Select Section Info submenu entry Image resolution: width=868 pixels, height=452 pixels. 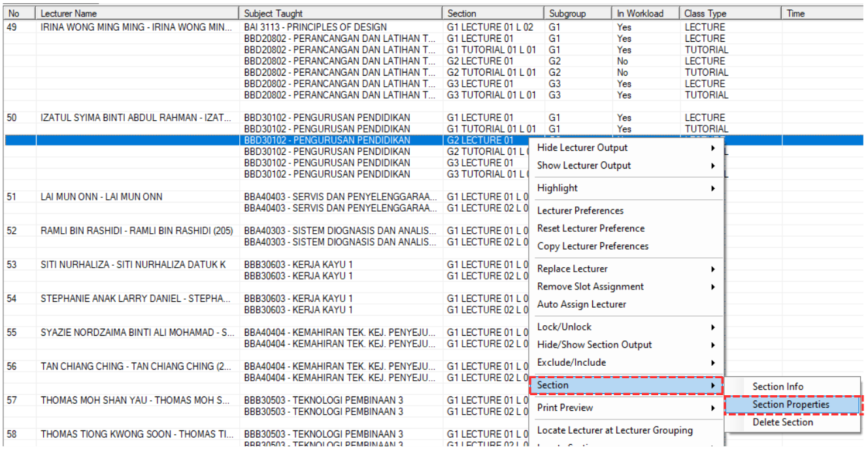point(778,387)
